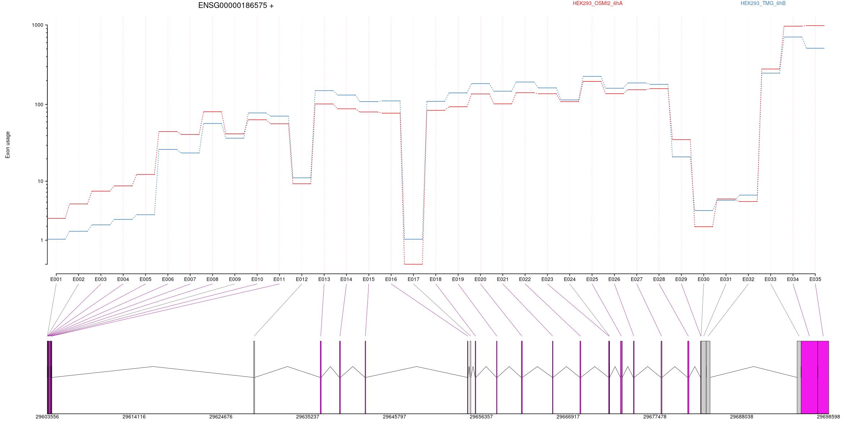Image resolution: width=868 pixels, height=434 pixels.
Task: Click the y-axis value 1
Action: click(42, 240)
